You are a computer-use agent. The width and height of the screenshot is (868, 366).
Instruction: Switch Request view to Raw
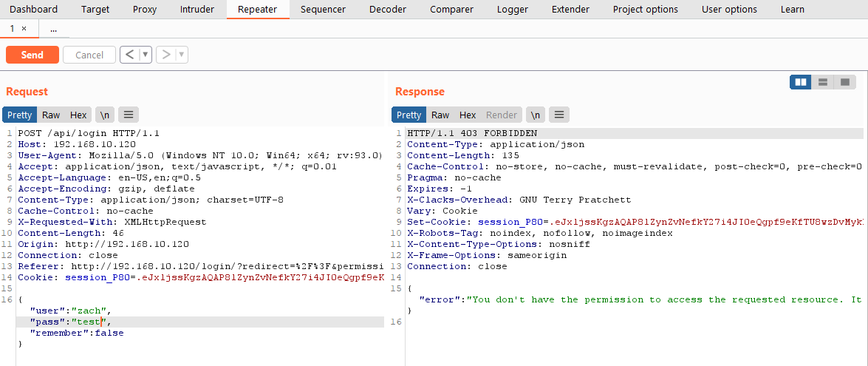click(51, 115)
